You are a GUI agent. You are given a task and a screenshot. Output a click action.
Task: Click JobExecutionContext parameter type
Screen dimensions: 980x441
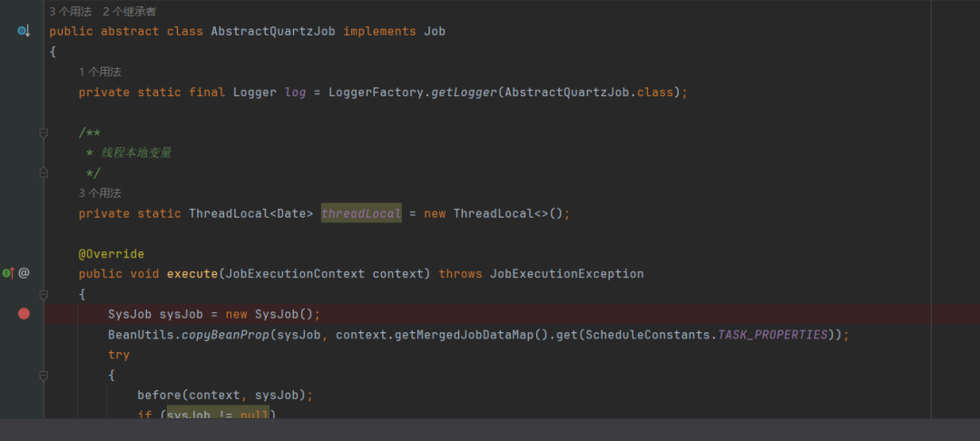point(294,274)
